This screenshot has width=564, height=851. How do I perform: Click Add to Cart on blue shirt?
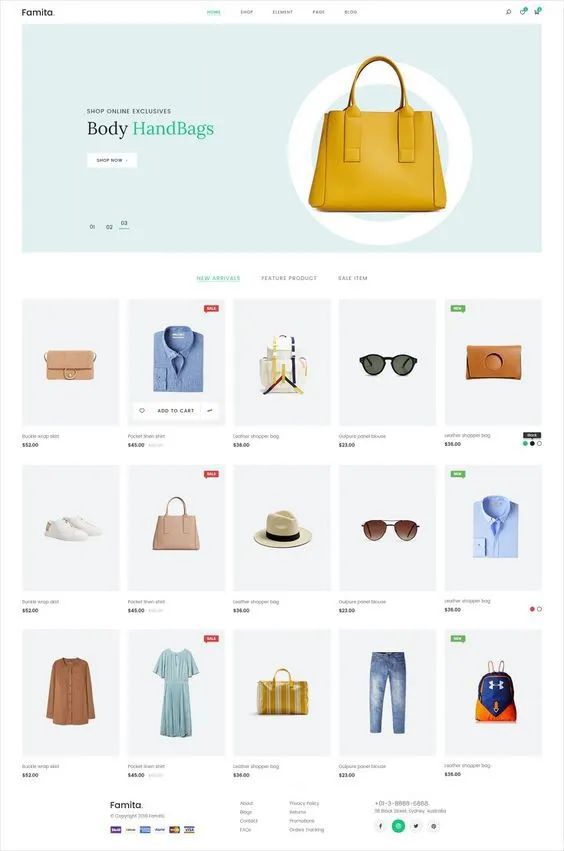(175, 411)
